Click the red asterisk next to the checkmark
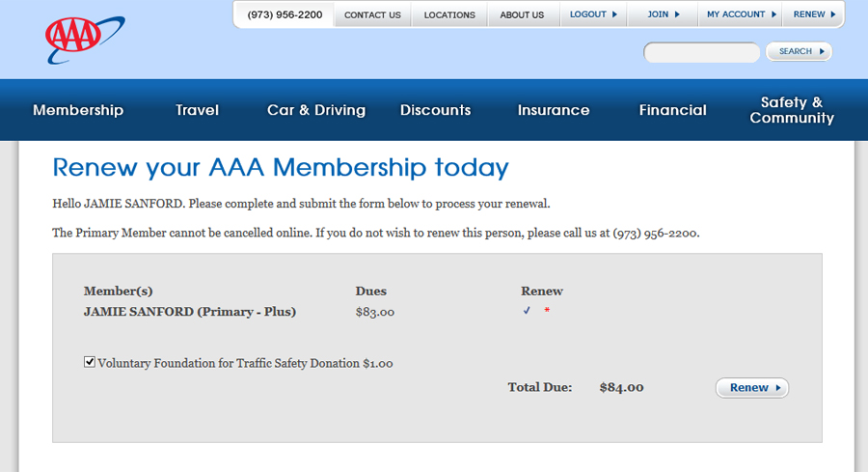868x472 pixels. [547, 310]
